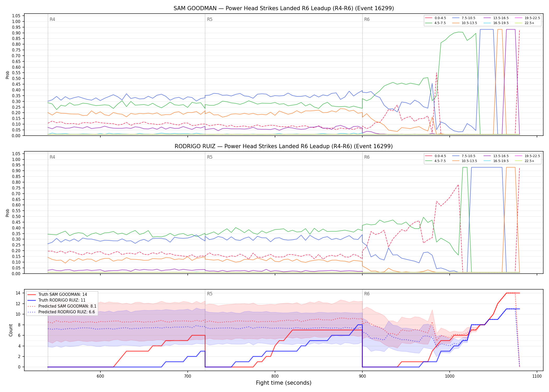Select 10.5-13.5 legend entry in Sam Goodman chart

click(465, 23)
